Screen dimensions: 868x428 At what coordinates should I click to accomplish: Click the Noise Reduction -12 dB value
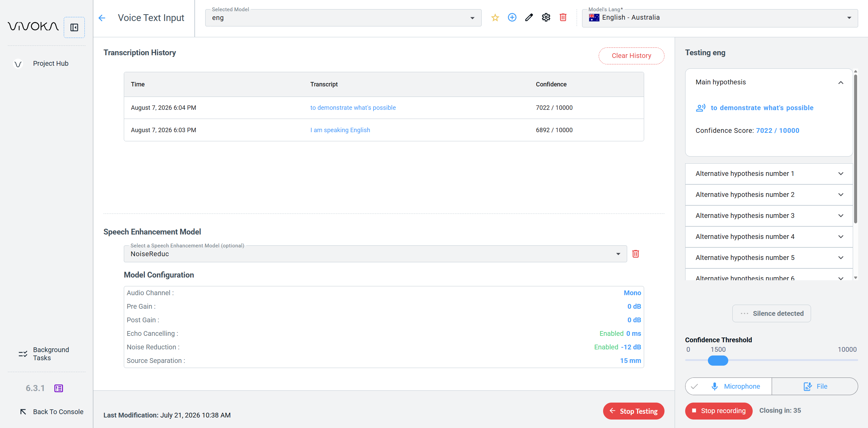(x=631, y=347)
